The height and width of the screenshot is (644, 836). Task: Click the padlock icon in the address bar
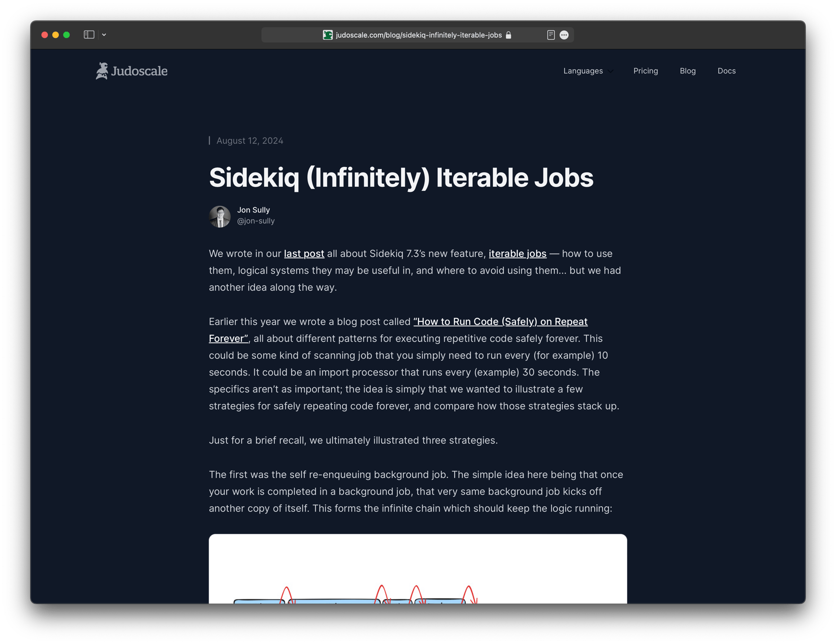click(x=509, y=35)
